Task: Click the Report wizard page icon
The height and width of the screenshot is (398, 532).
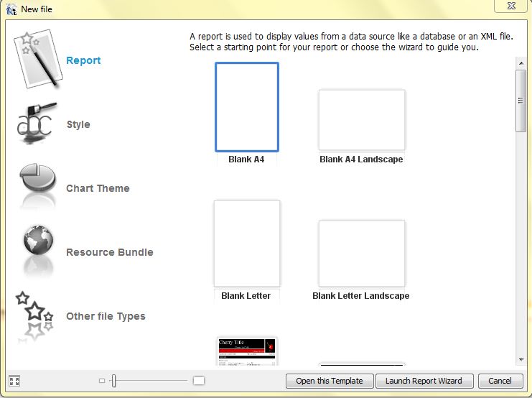Action: (x=38, y=59)
